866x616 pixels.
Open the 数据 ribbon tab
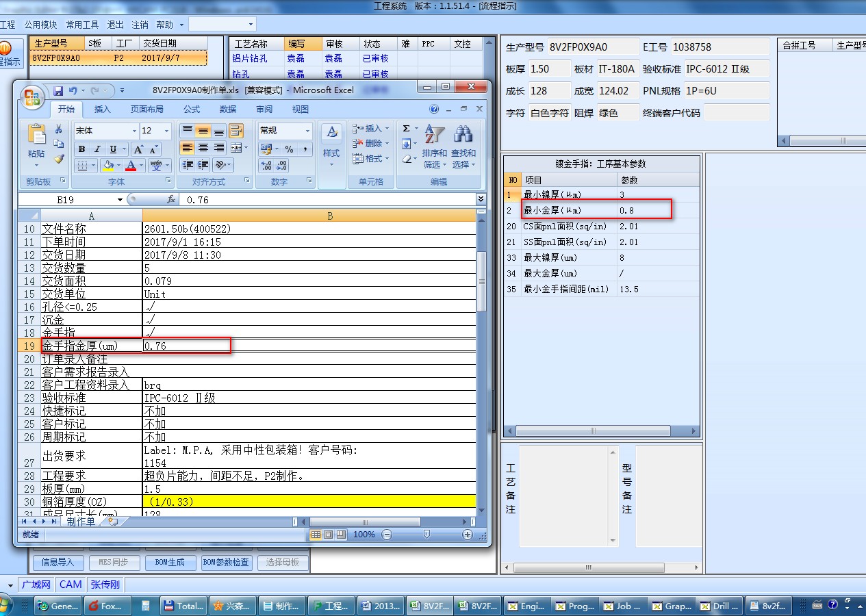tap(228, 109)
